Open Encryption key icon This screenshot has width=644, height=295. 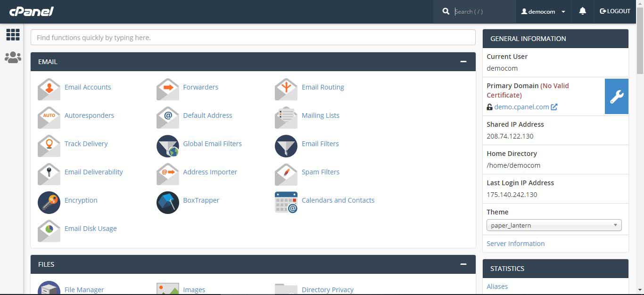coord(49,202)
